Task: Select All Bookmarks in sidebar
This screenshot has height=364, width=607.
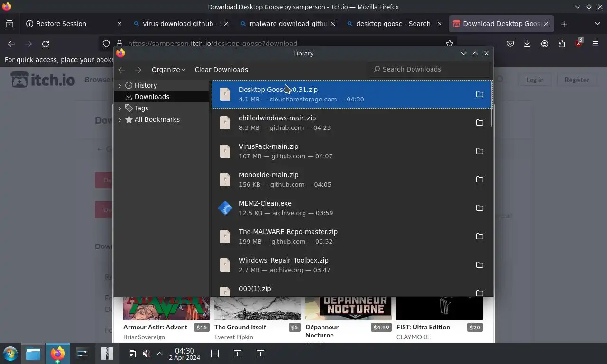Action: click(161, 119)
